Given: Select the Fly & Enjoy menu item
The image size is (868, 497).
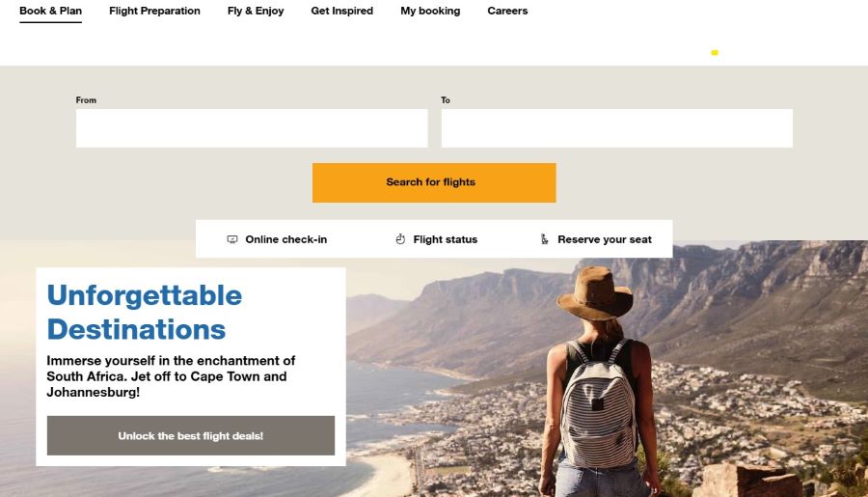Looking at the screenshot, I should (x=256, y=12).
